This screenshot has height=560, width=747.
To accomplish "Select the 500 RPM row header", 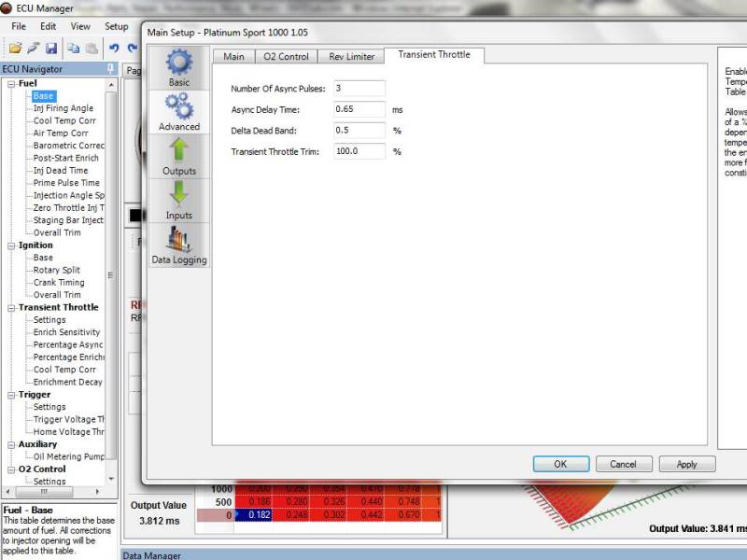I will [223, 502].
